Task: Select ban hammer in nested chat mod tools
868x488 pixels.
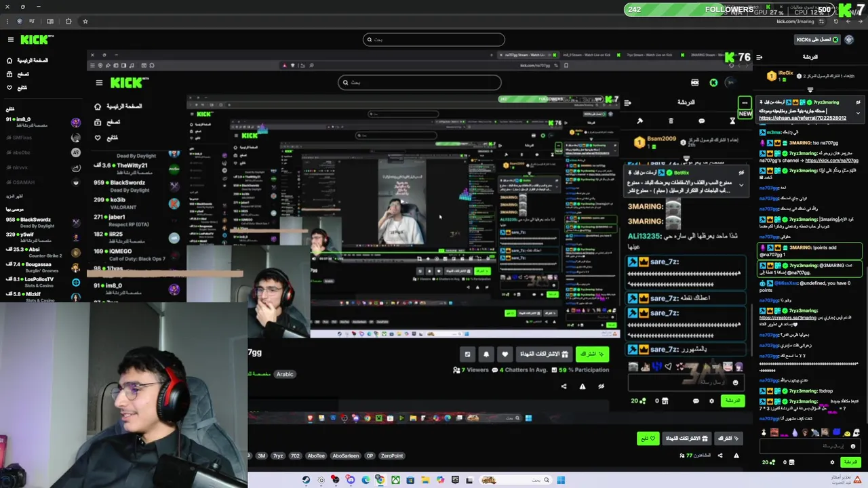Action: pyautogui.click(x=639, y=121)
